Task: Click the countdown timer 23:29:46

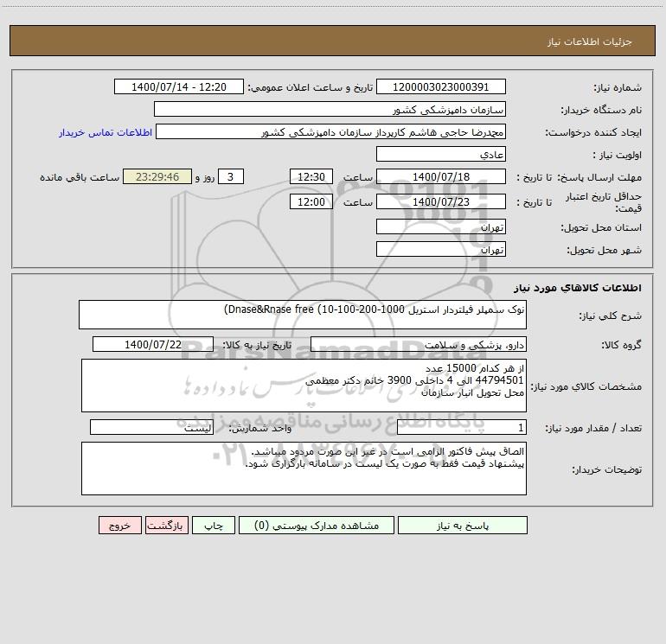Action: [x=157, y=176]
